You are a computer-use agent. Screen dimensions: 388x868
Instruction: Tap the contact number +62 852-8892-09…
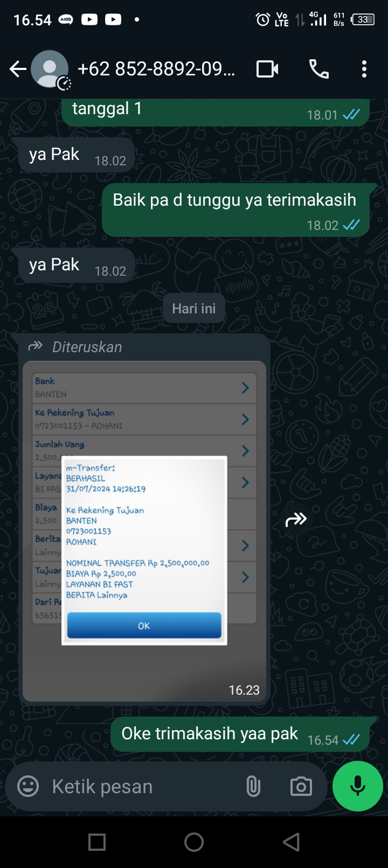[x=156, y=69]
